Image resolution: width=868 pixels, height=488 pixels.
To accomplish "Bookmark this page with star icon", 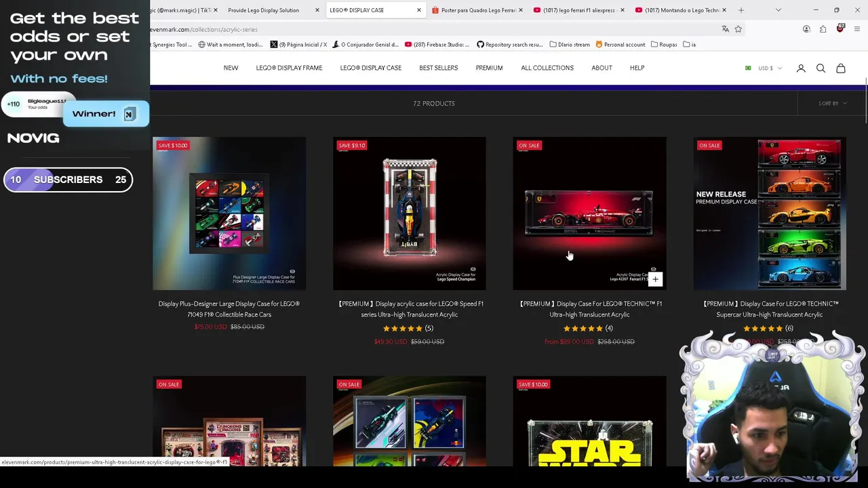I will 738,29.
